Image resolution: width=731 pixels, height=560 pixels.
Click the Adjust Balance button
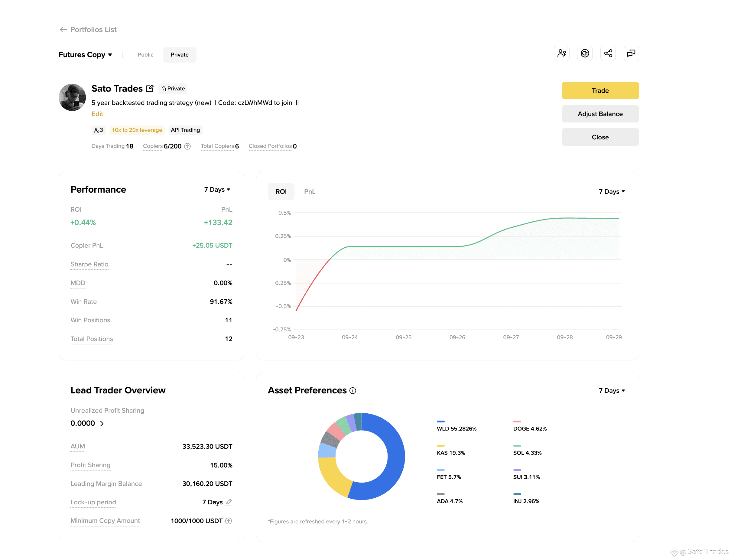[600, 114]
